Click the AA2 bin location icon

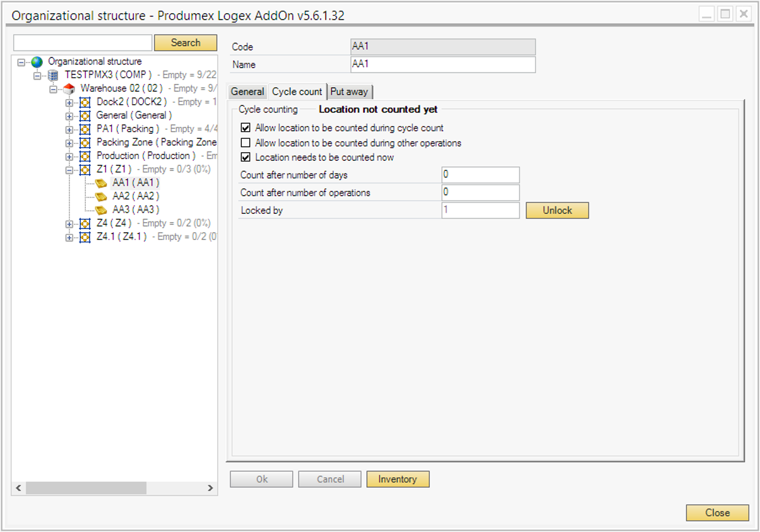(101, 196)
